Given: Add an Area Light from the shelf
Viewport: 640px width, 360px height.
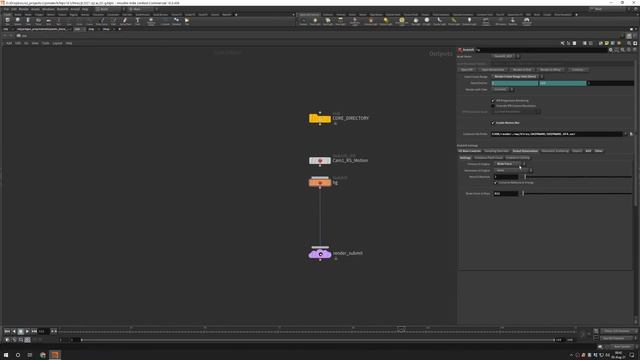Looking at the screenshot, I should 340,21.
